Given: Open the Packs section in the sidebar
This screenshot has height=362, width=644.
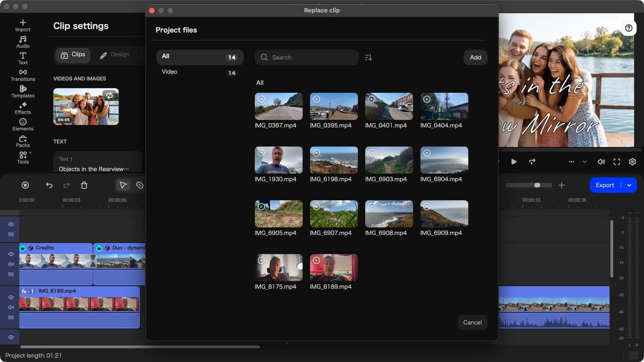Looking at the screenshot, I should pyautogui.click(x=23, y=142).
